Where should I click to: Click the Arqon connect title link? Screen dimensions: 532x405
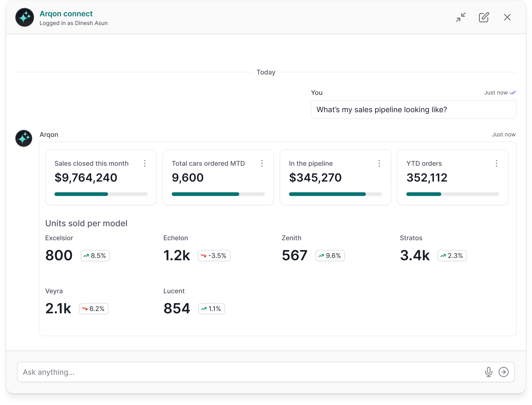(66, 14)
